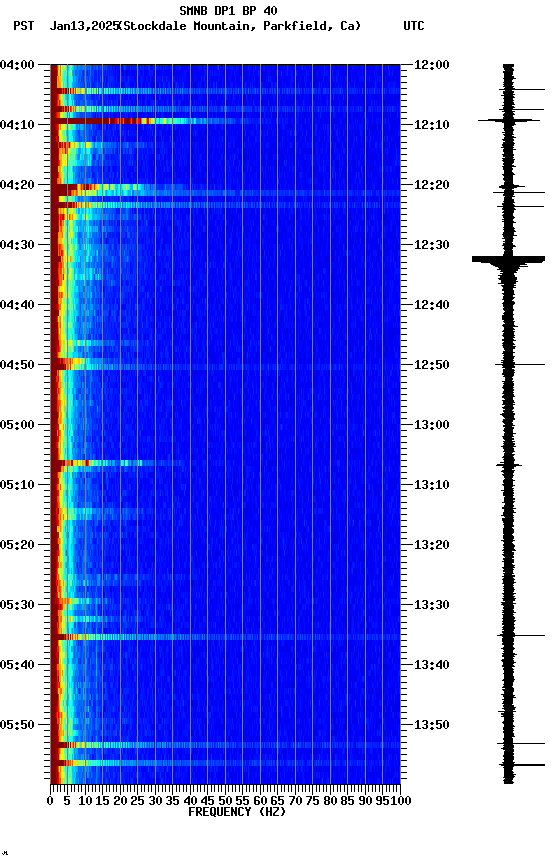This screenshot has height=864, width=552.
Task: Click the spectrogram event band at 04:23
Action: tap(225, 205)
